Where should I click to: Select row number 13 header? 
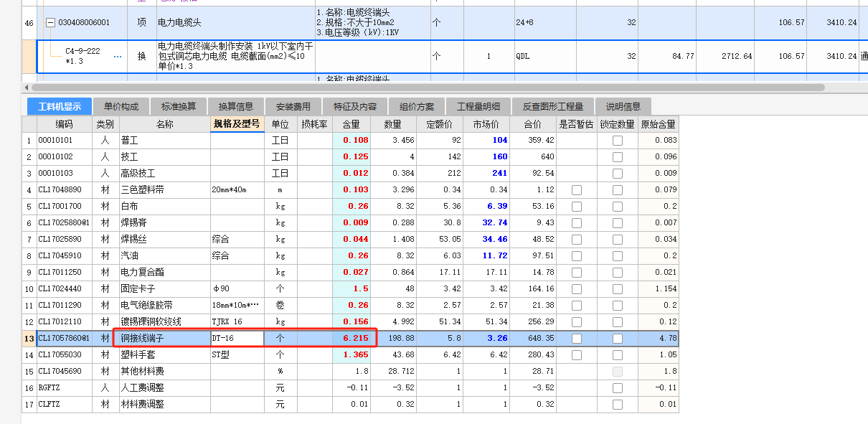(x=29, y=338)
